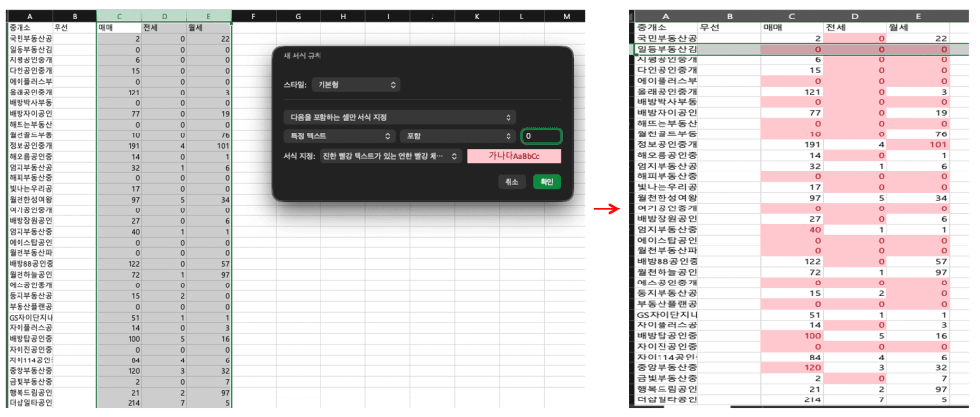Click the 매매 header cell in highlighted result sheet
980x417 pixels.
pos(792,27)
